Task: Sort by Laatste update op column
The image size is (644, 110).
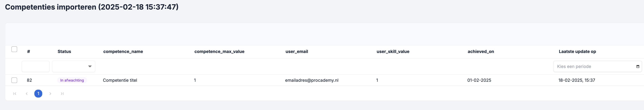Action: pos(577,51)
